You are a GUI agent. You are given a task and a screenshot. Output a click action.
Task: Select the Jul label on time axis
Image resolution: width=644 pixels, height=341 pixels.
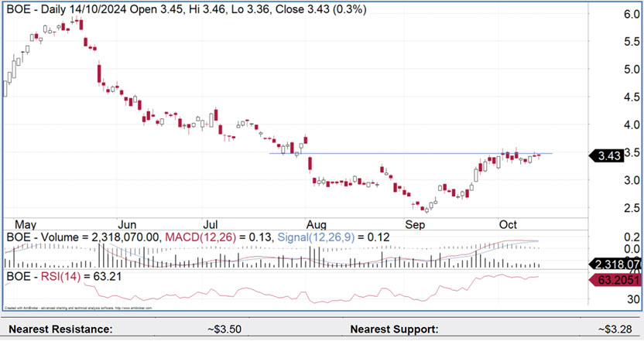tap(214, 223)
